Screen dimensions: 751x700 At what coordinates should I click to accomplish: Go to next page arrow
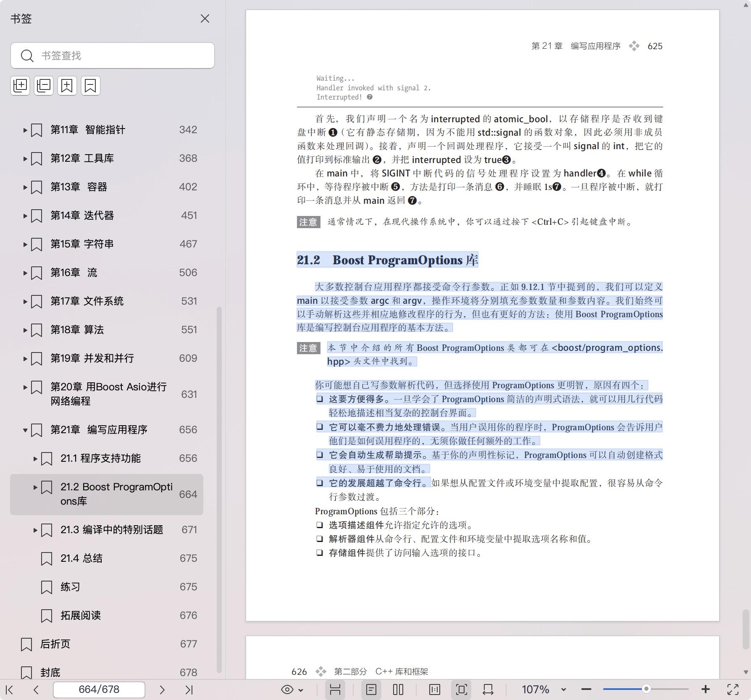(162, 689)
